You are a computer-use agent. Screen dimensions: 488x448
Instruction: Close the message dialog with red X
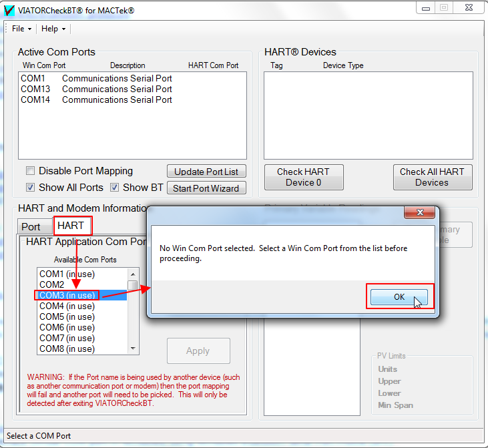(x=419, y=212)
